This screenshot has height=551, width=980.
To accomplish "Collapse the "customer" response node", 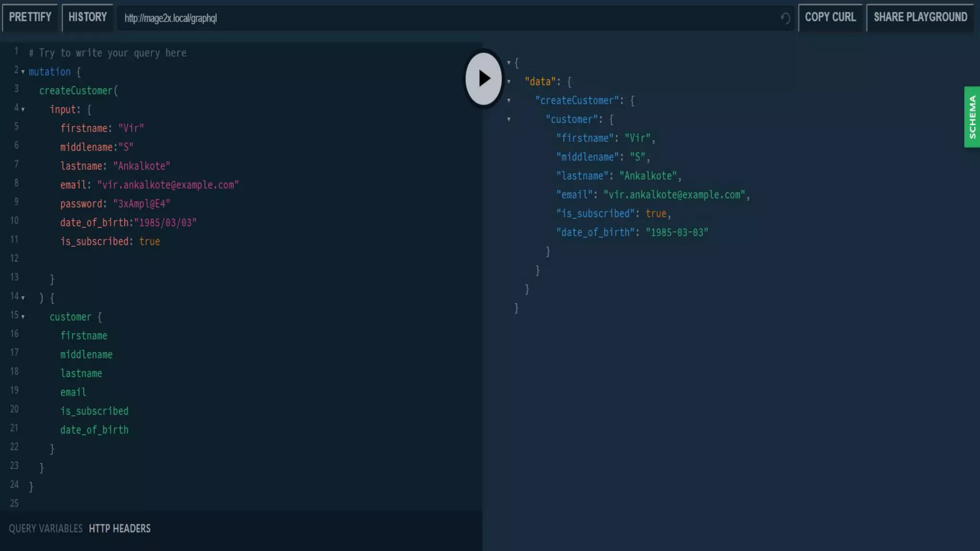I will click(x=509, y=120).
